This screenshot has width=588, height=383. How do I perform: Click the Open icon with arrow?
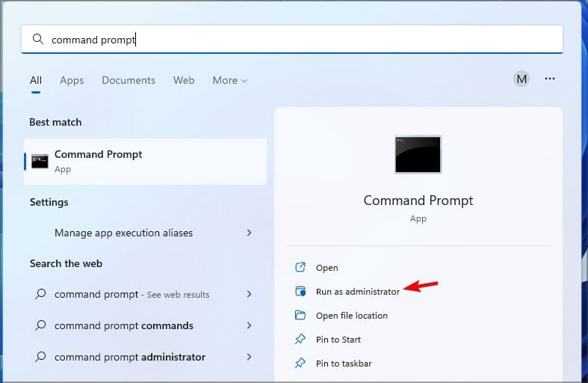[300, 267]
